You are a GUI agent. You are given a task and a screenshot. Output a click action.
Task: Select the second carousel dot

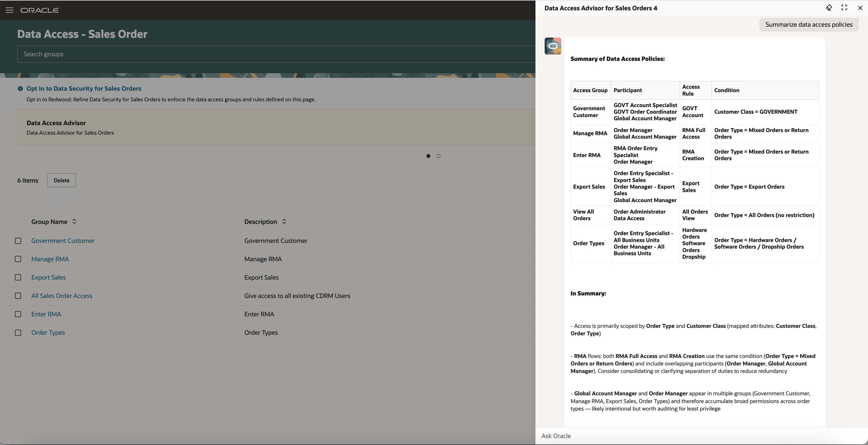pyautogui.click(x=438, y=156)
